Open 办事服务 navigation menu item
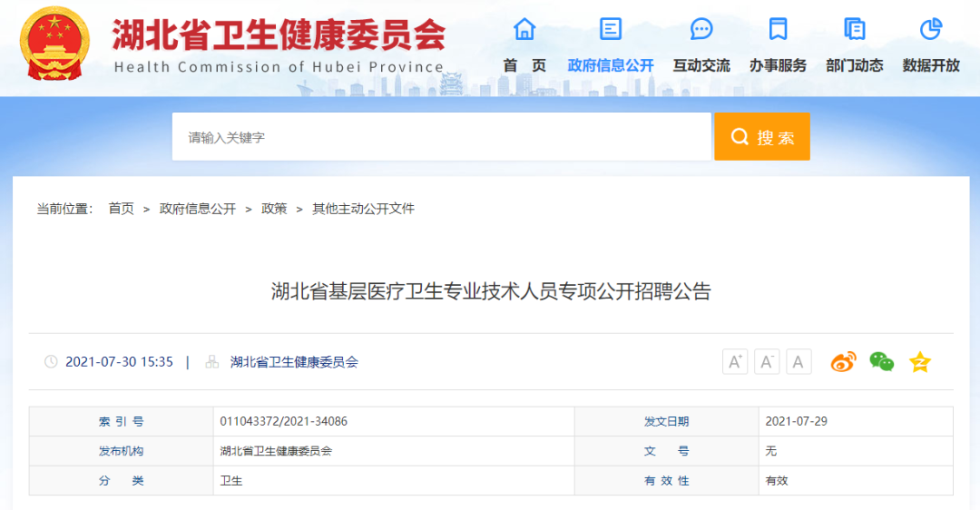The image size is (980, 510). coord(779,65)
